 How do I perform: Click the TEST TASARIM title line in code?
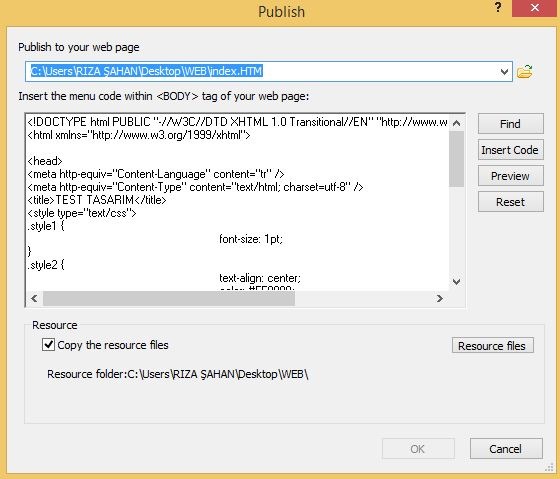click(97, 200)
